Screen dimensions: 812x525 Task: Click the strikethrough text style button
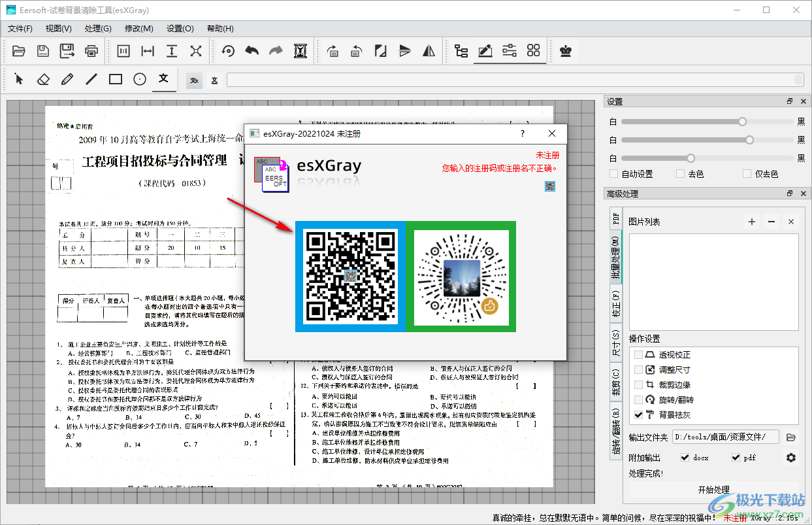[195, 80]
